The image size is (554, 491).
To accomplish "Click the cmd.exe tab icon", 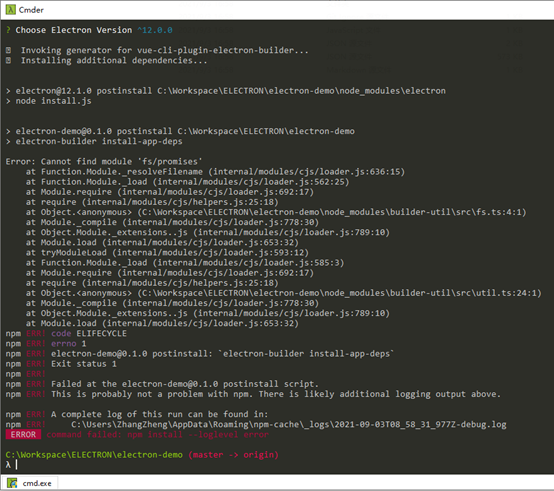I will click(12, 483).
